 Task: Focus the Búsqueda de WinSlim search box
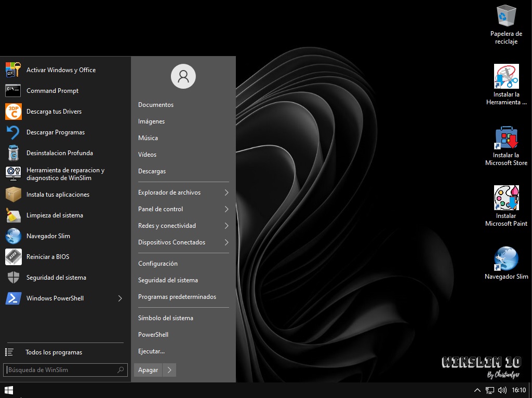(x=65, y=370)
